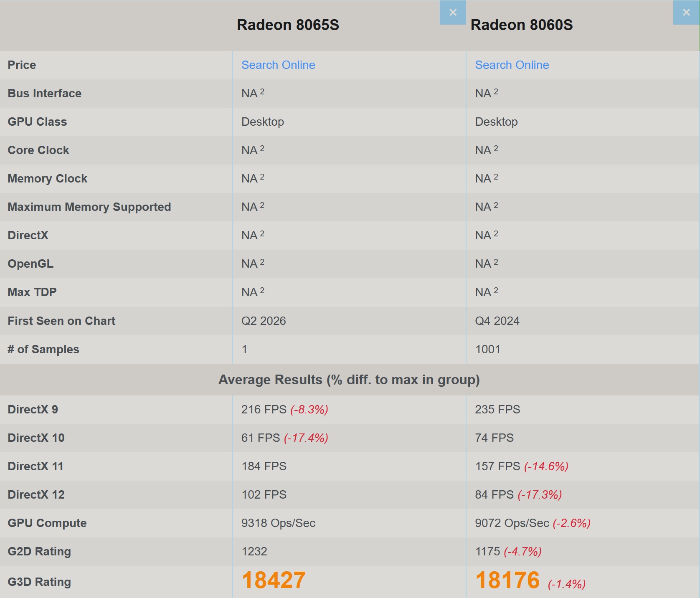
Task: Click Desktop GPU Class value for Radeon 8065S
Action: [x=263, y=122]
